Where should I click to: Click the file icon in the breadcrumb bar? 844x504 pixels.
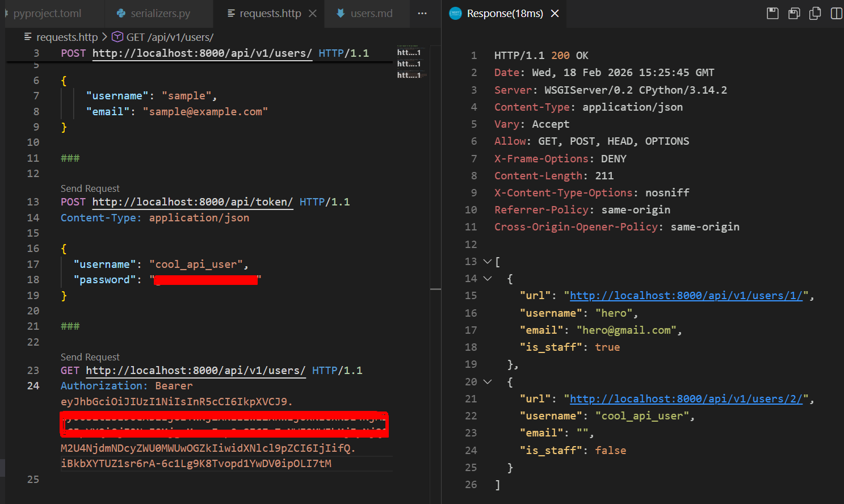point(28,37)
